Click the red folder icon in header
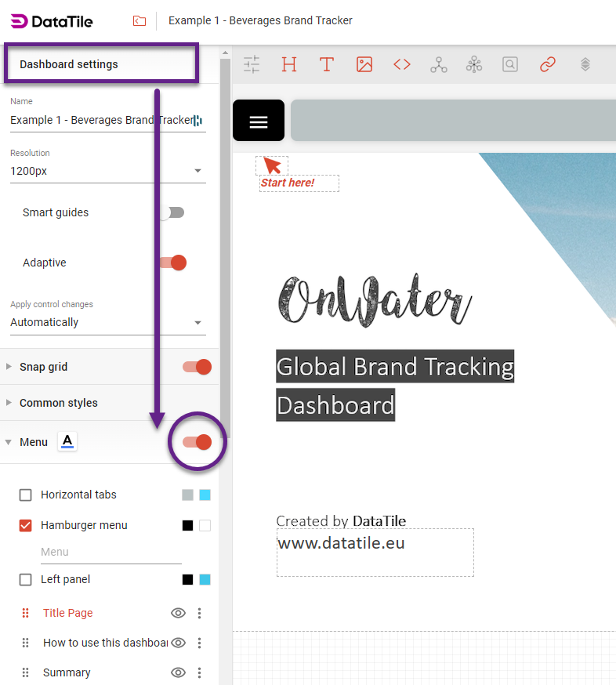616x685 pixels. (x=140, y=21)
